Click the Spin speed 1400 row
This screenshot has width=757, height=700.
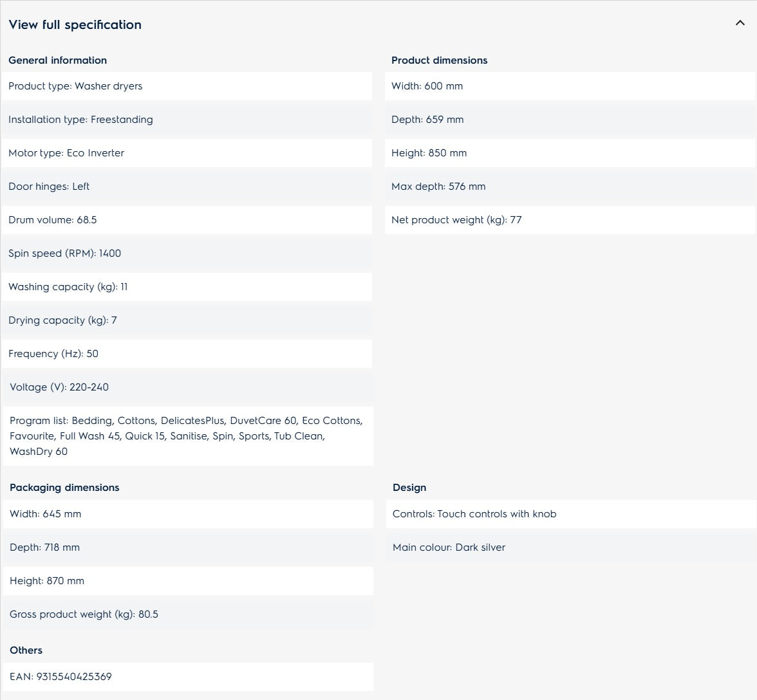[187, 253]
